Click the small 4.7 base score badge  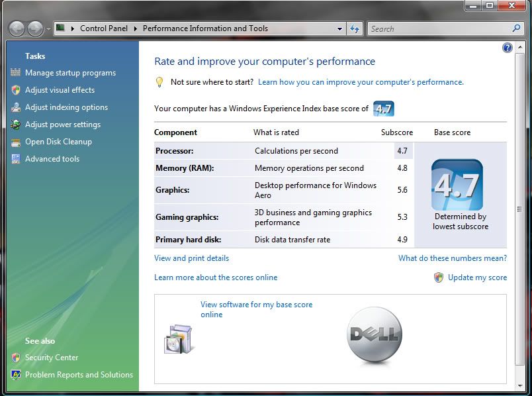[x=384, y=109]
